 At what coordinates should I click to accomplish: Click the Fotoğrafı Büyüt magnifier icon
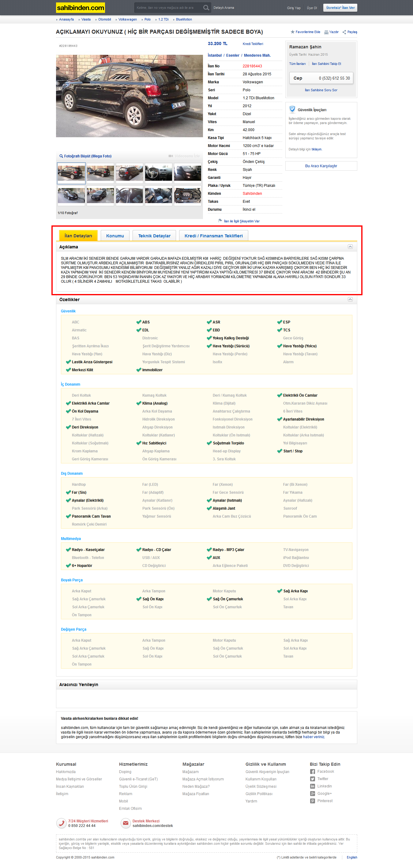[61, 156]
